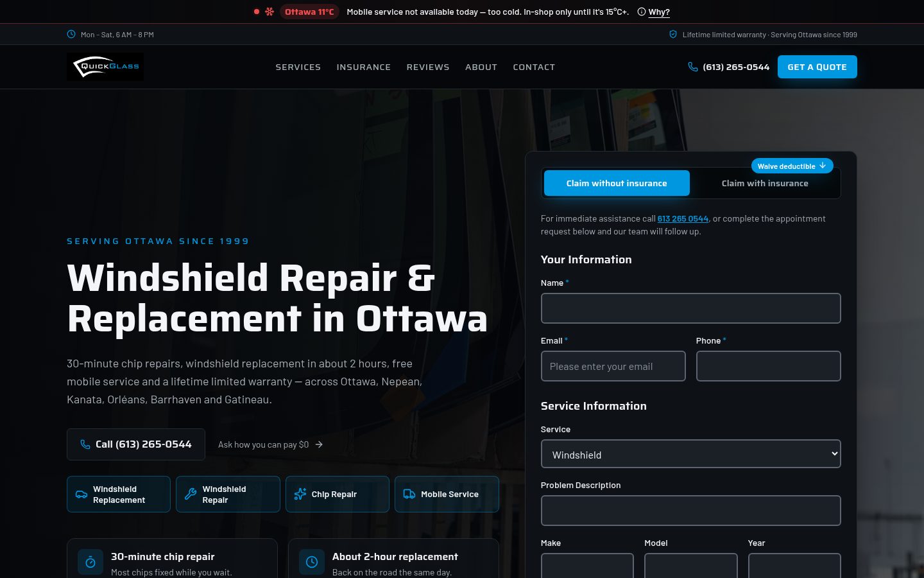Focus the Problem Description field
This screenshot has width=924, height=578.
pos(691,511)
